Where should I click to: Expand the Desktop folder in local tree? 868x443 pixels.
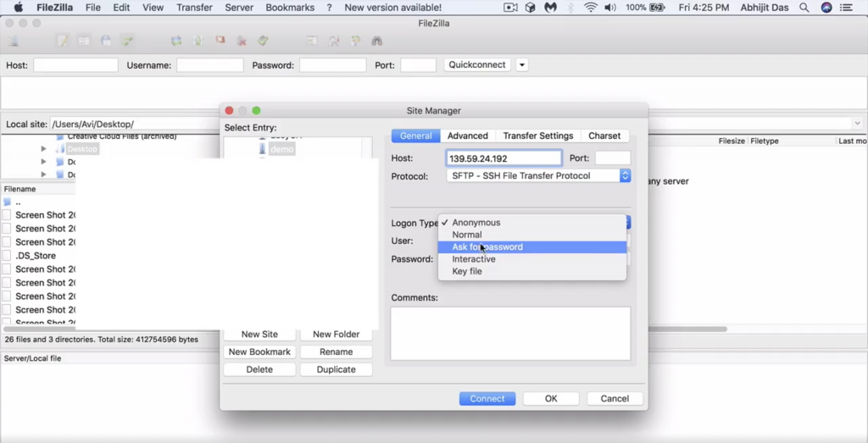coord(44,149)
